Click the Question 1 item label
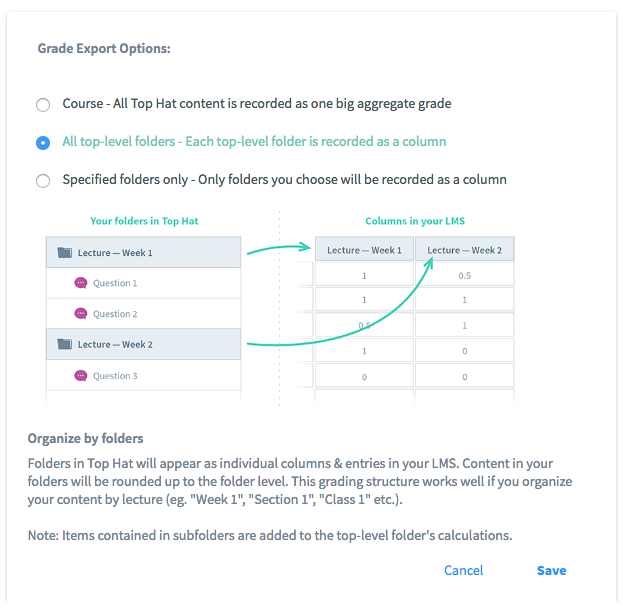Viewport: 623px width, 616px height. (115, 283)
